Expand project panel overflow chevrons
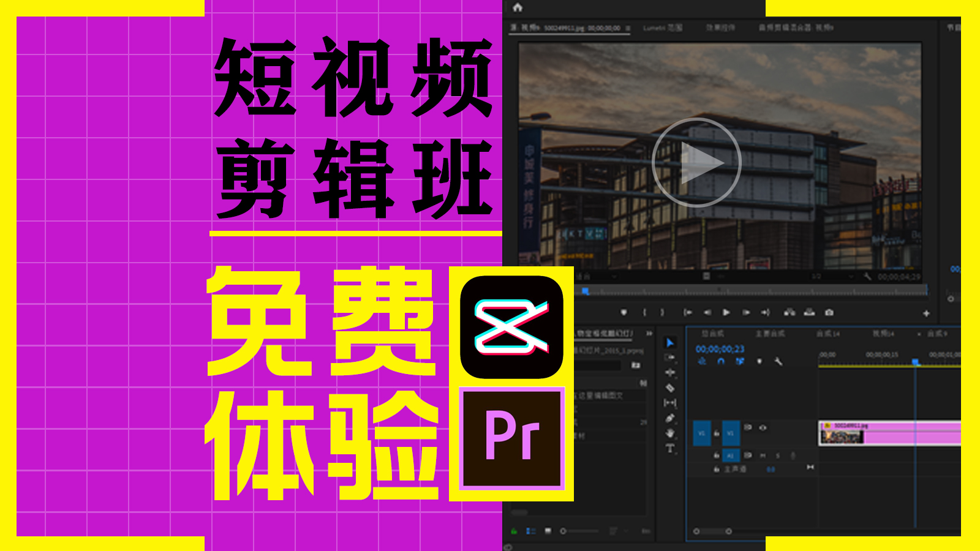This screenshot has height=551, width=980. click(x=649, y=333)
